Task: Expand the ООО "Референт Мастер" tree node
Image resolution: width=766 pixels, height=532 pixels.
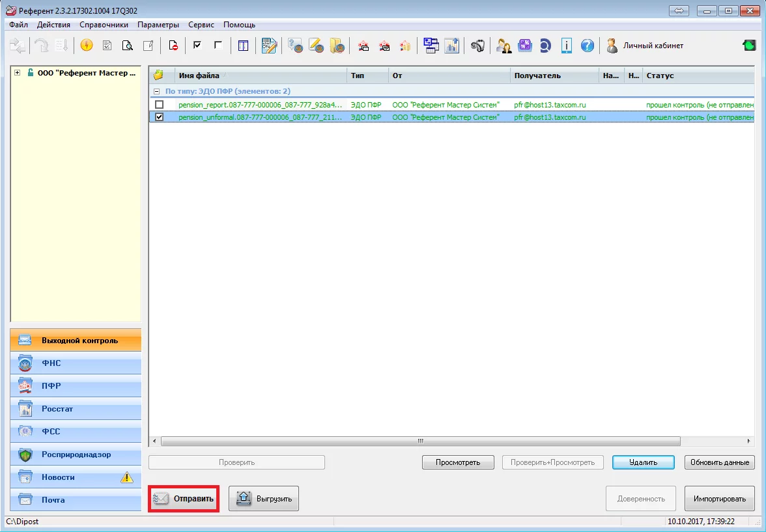Action: [17, 73]
